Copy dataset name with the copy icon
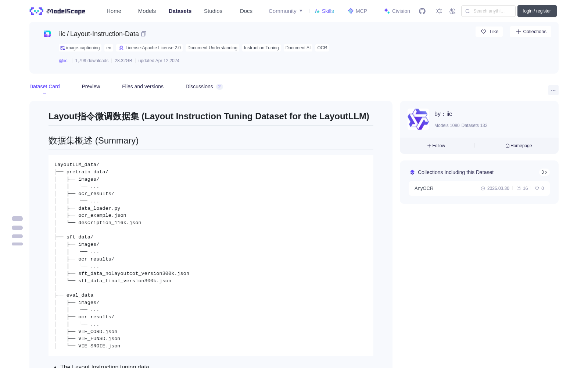This screenshot has width=588, height=368. coord(144,34)
